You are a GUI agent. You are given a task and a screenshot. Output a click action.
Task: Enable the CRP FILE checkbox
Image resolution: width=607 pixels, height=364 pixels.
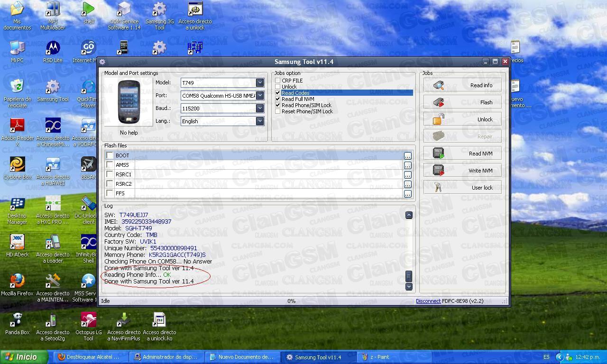tap(278, 81)
